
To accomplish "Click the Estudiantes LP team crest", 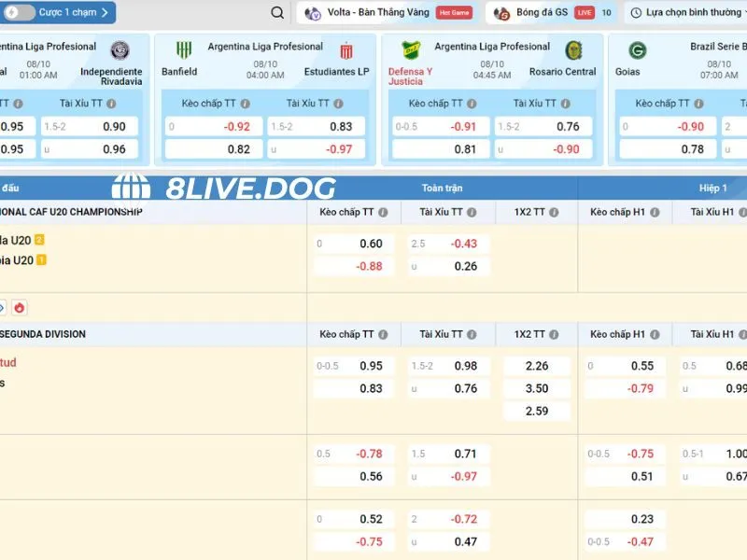I will [346, 50].
